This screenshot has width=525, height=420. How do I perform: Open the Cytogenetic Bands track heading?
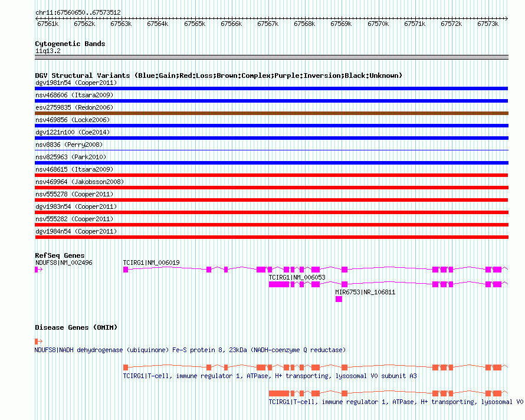[x=70, y=44]
